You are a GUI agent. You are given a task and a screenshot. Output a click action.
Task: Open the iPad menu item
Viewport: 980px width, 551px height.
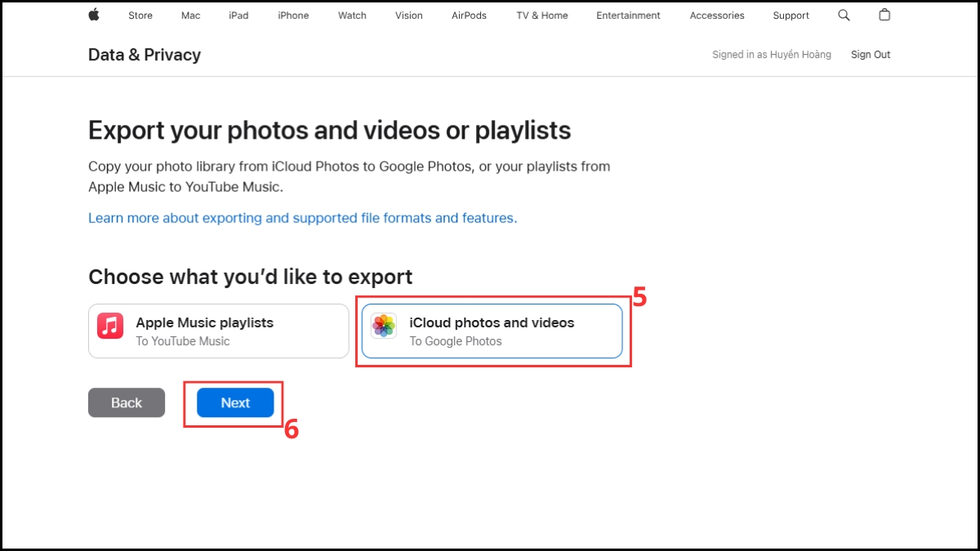(238, 16)
